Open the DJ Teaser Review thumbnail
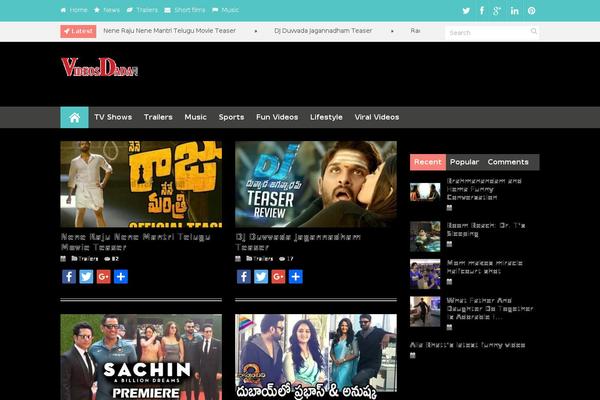Image resolution: width=600 pixels, height=400 pixels. pyautogui.click(x=316, y=184)
